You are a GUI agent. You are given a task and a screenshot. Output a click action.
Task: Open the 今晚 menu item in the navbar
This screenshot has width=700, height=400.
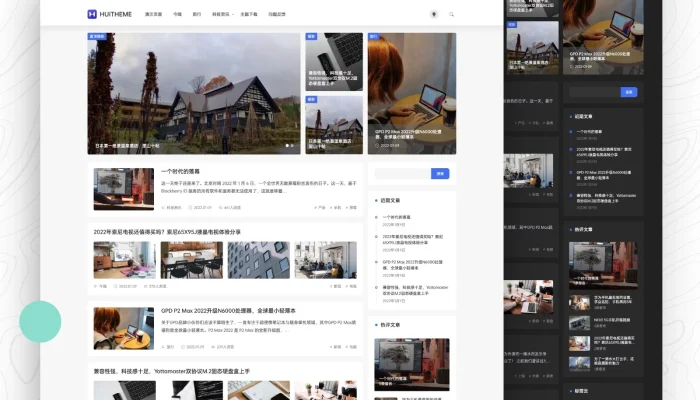pyautogui.click(x=177, y=15)
